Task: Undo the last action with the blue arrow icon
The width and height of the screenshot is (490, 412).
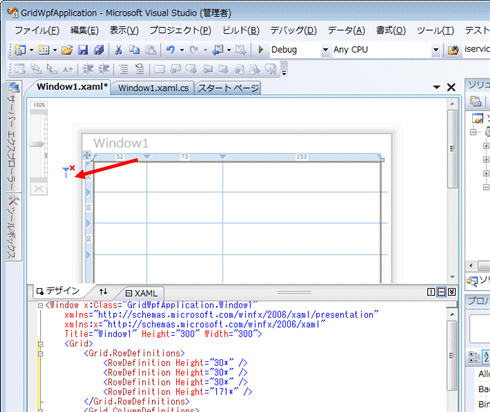Action: [x=171, y=50]
